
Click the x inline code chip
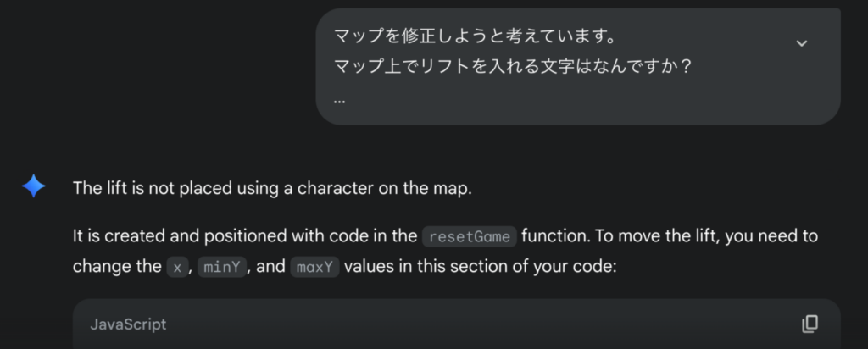177,267
